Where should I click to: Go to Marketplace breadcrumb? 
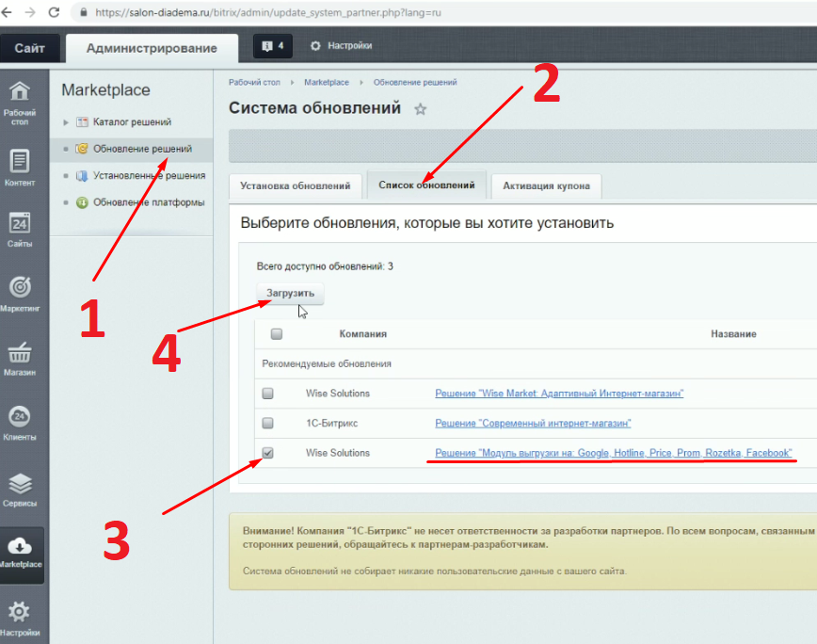pos(327,82)
